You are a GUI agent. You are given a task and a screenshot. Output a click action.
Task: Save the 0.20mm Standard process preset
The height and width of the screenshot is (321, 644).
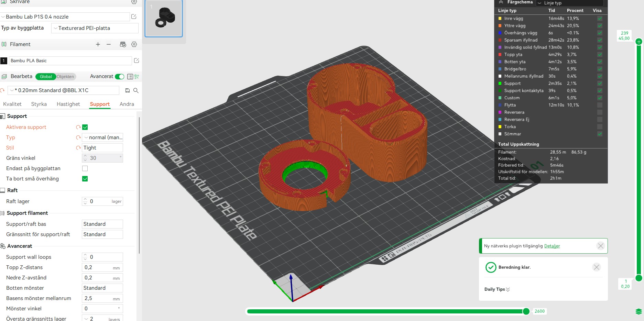click(128, 90)
